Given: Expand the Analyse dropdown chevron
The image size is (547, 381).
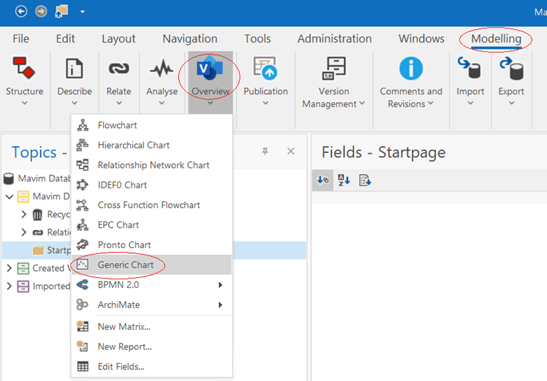Looking at the screenshot, I should (162, 103).
